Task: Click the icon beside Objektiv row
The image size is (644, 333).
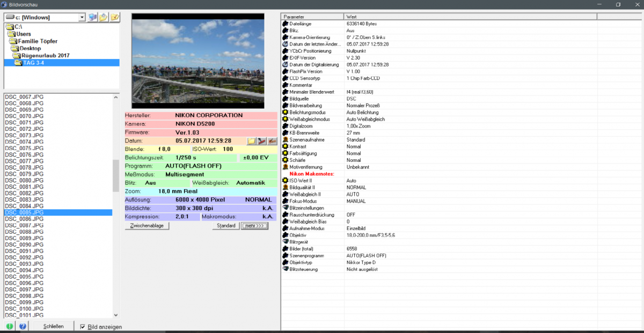Action: 286,235
